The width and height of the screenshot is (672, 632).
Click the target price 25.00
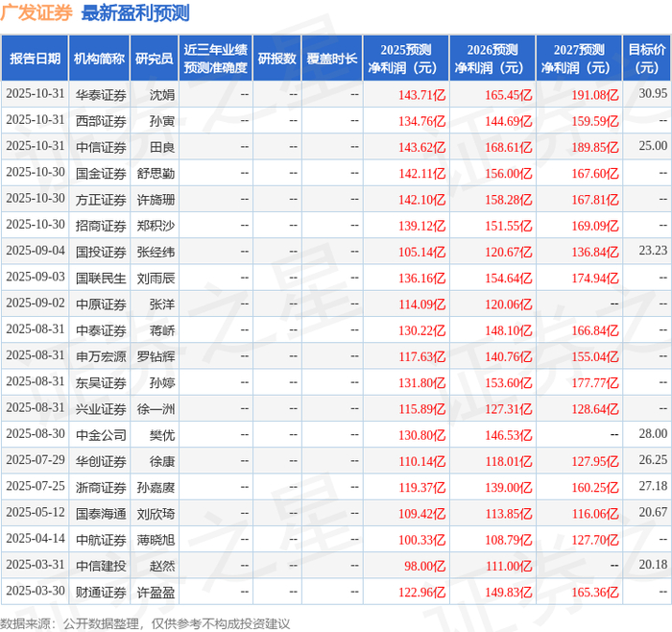coord(653,145)
